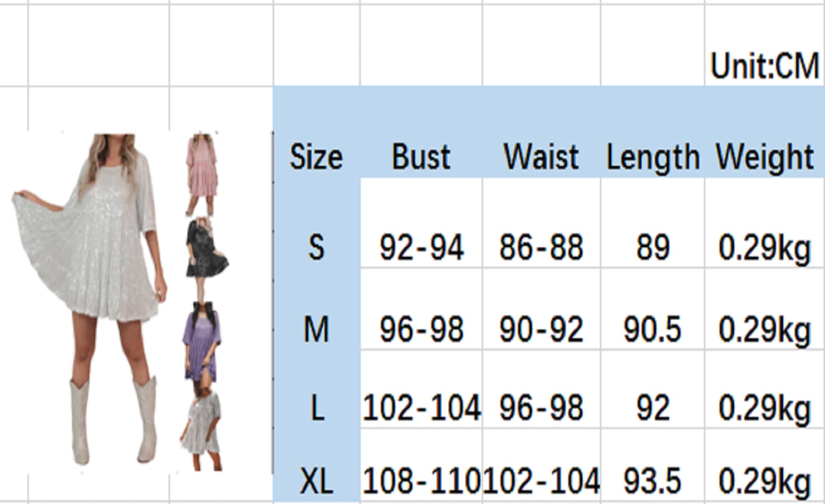Click the Length column header

pos(653,157)
